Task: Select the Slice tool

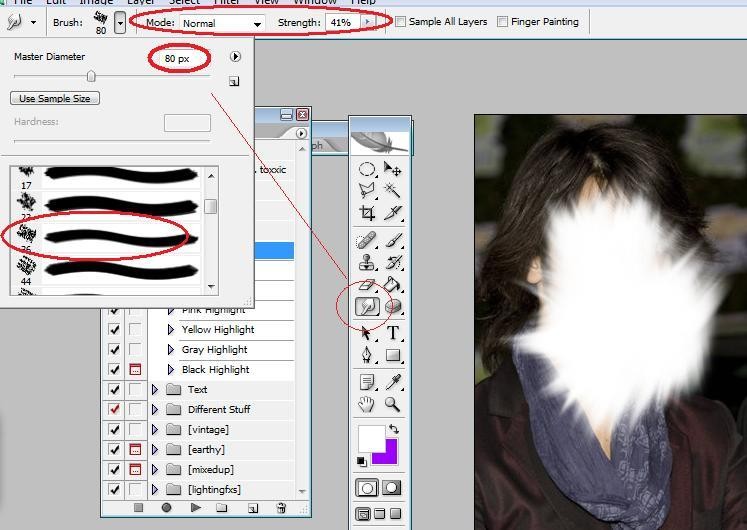Action: (x=393, y=213)
